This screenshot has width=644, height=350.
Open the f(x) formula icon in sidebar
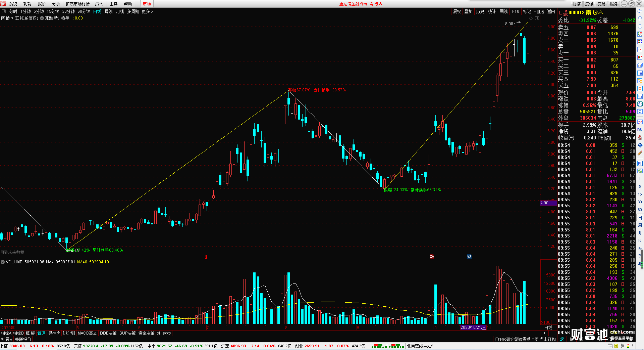coord(640,104)
